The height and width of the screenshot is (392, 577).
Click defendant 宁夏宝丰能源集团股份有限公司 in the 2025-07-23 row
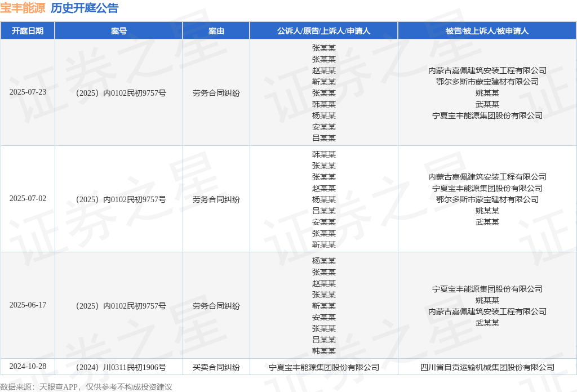click(x=487, y=115)
